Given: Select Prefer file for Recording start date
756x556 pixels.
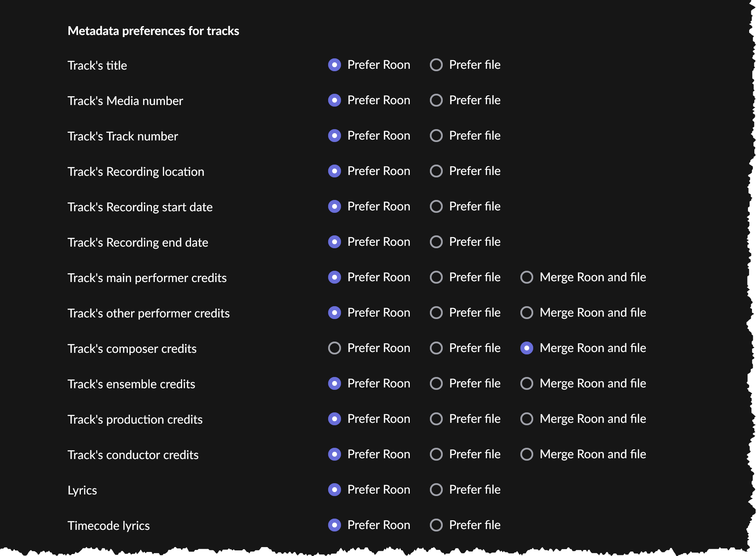Looking at the screenshot, I should (x=436, y=206).
